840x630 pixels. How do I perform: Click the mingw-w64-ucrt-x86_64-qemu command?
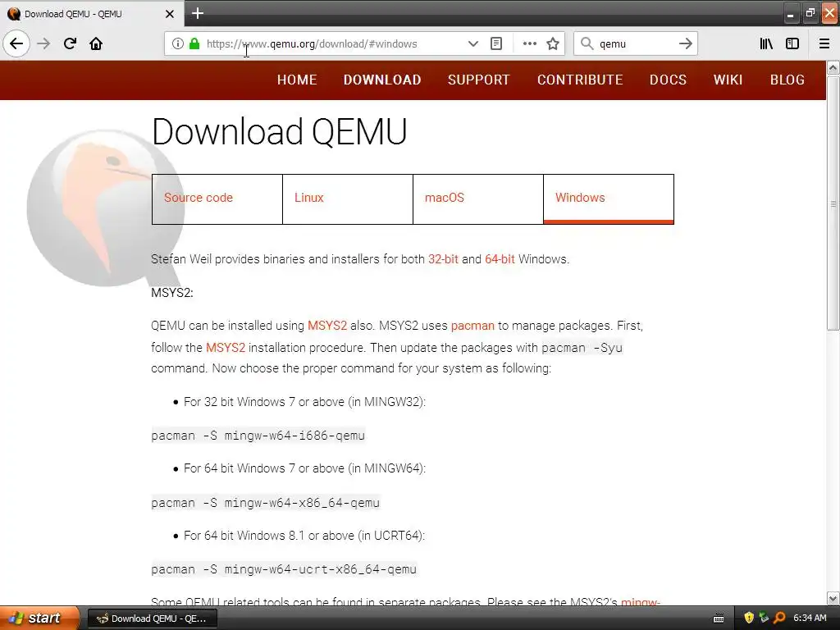[284, 569]
